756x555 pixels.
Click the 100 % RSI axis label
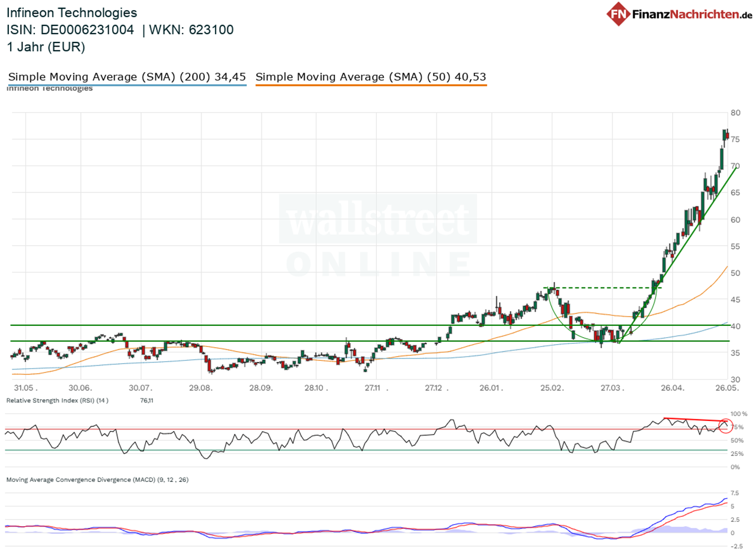tap(739, 414)
